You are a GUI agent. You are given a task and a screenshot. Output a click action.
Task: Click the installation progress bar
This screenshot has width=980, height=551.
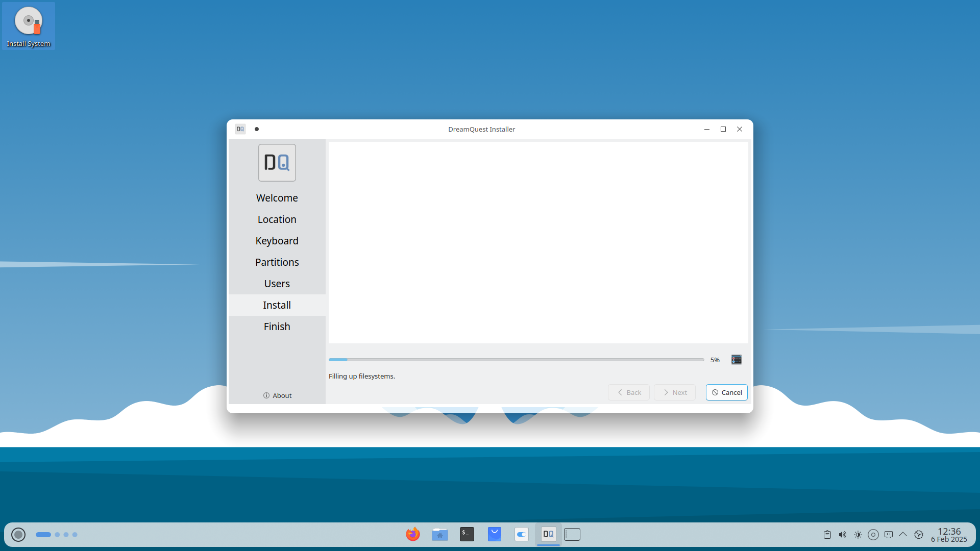coord(516,360)
